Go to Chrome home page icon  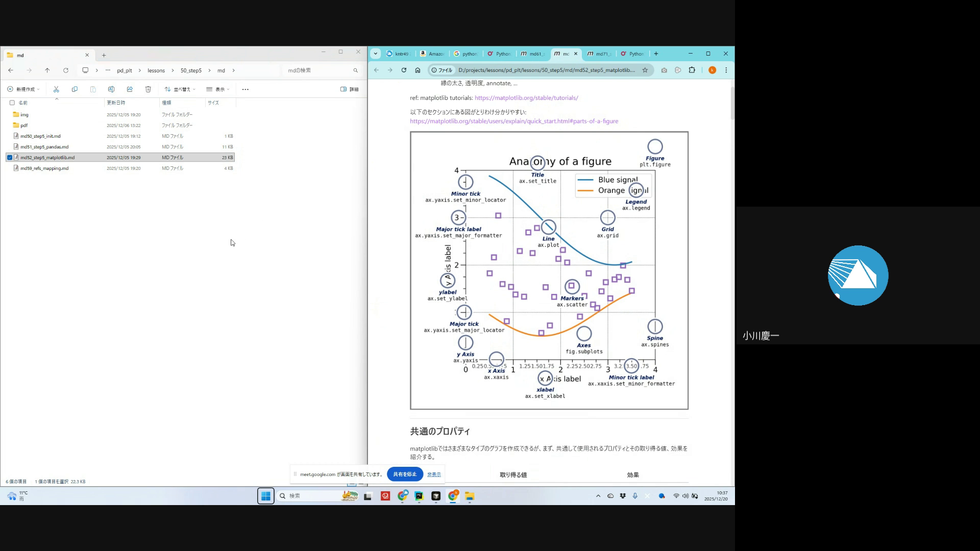tap(418, 70)
